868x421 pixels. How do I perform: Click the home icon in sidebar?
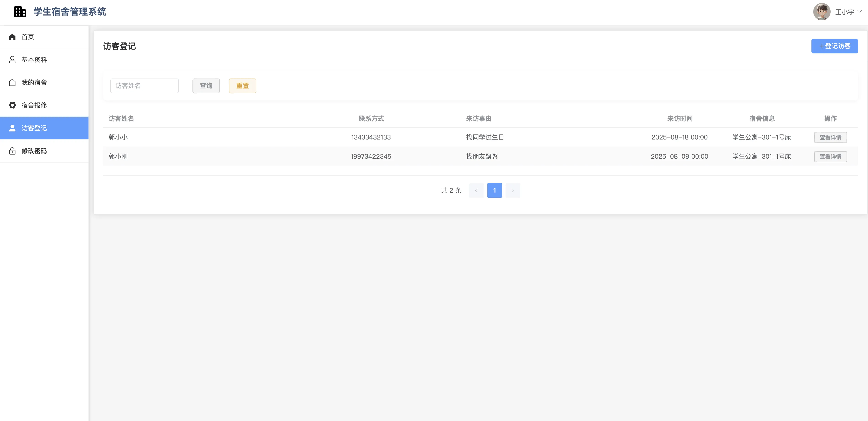point(13,37)
